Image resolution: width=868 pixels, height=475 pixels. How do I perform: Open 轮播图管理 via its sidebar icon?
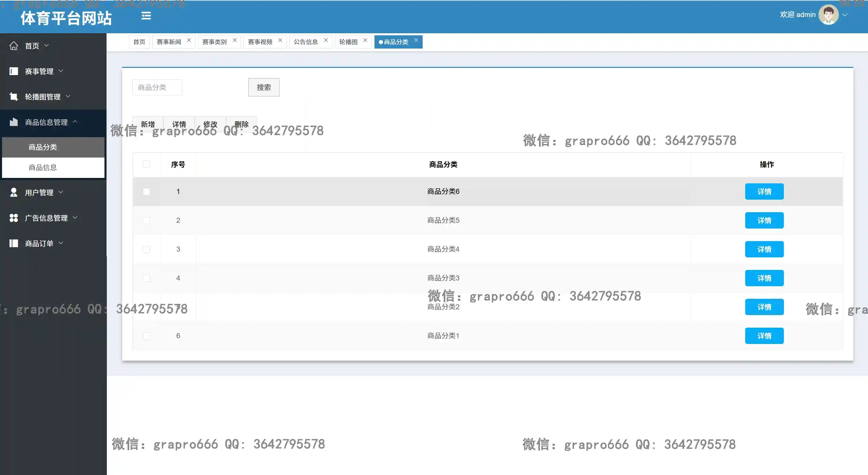pos(14,97)
